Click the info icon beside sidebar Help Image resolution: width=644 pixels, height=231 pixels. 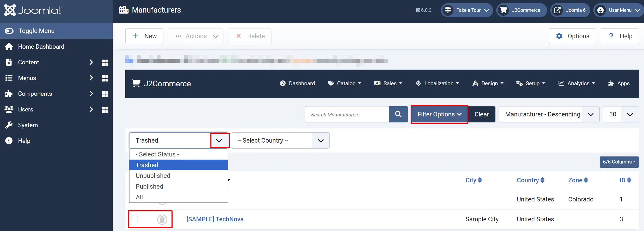pyautogui.click(x=9, y=141)
